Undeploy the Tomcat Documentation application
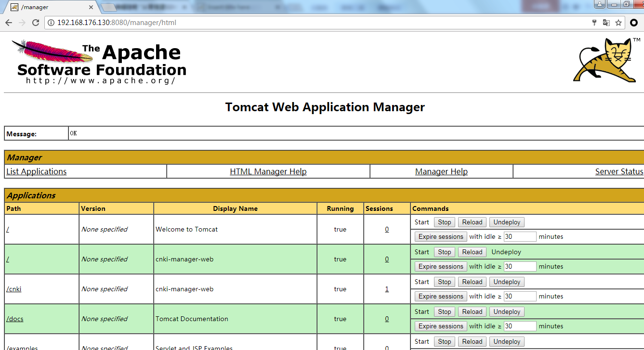Screen dimensions: 644x350 point(507,312)
